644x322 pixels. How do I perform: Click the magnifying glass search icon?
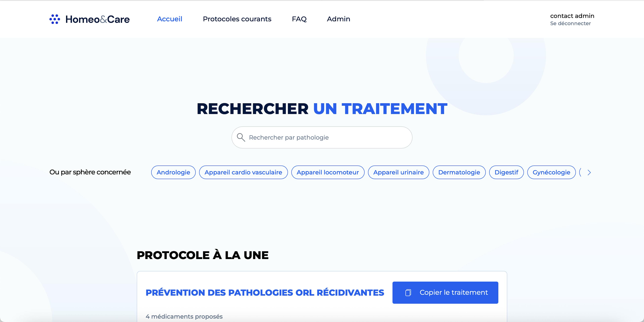[x=241, y=137]
